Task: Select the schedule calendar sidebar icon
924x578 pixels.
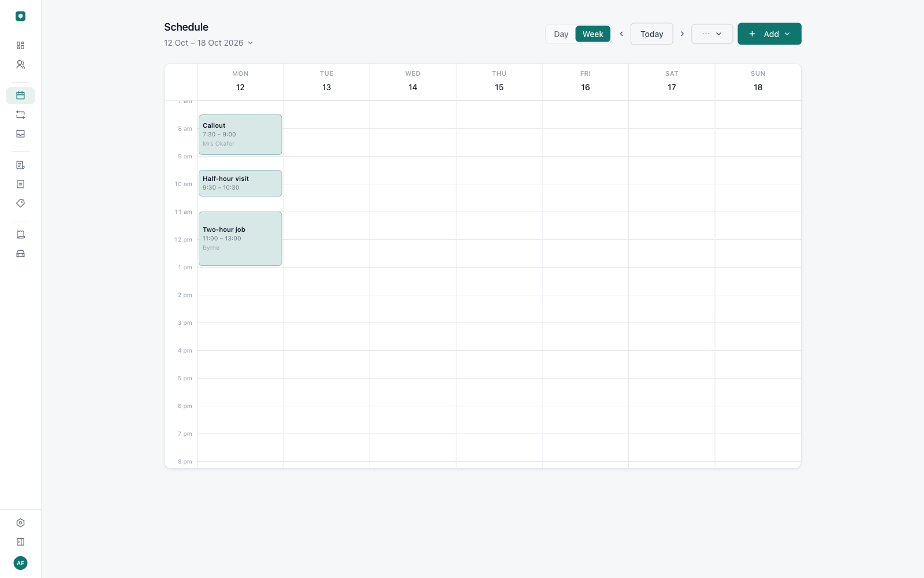Action: click(20, 95)
